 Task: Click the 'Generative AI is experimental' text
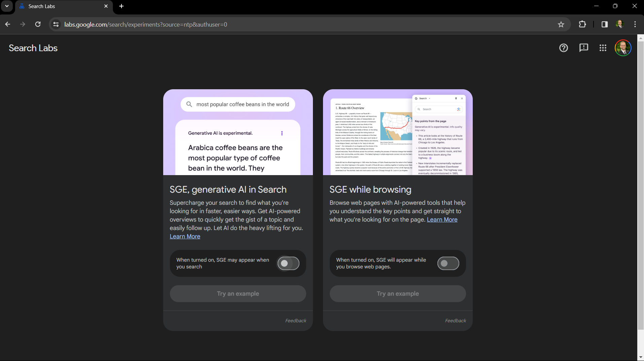(x=220, y=133)
